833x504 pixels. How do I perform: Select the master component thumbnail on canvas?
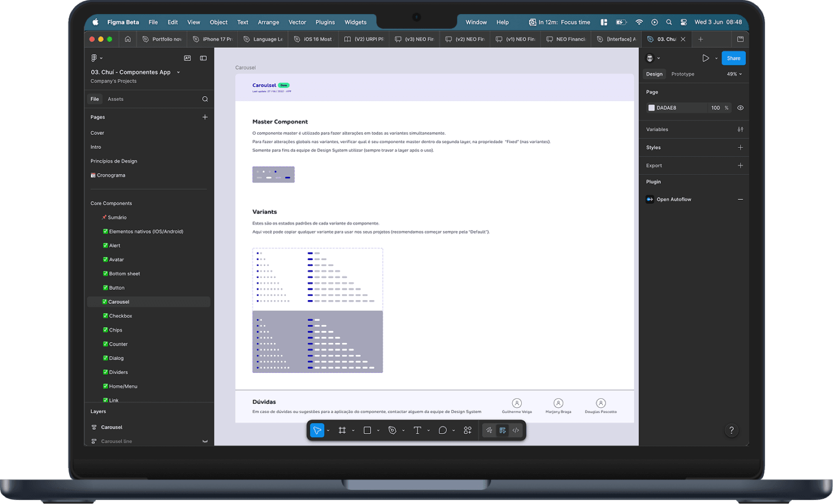[273, 174]
